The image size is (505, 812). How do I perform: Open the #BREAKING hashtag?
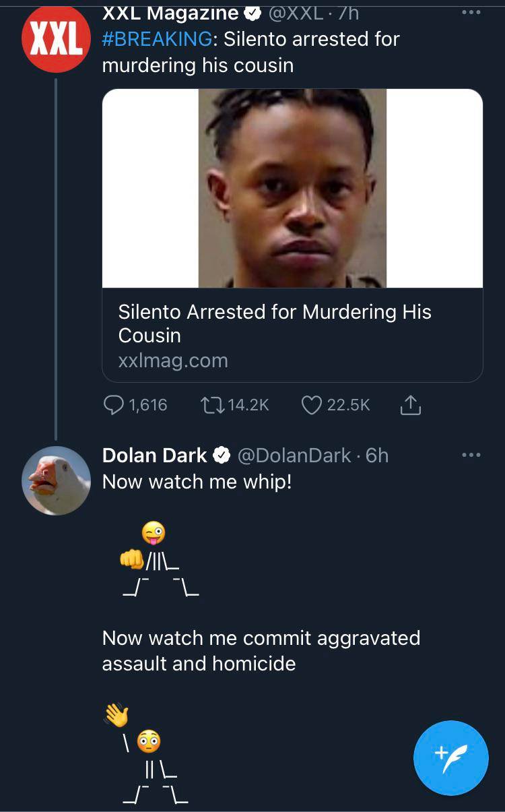156,39
